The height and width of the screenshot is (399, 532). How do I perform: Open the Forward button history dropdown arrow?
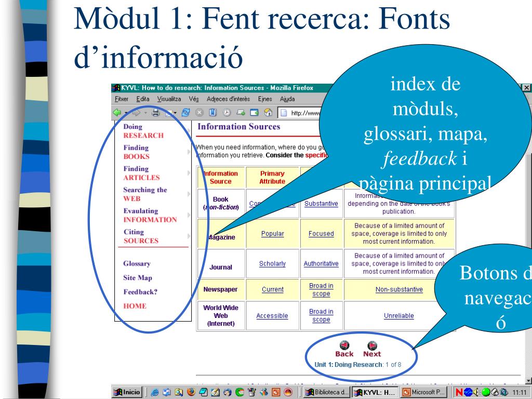145,113
